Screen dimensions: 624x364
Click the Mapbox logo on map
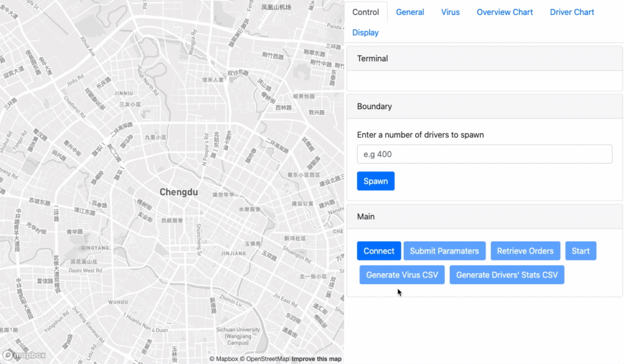24,355
